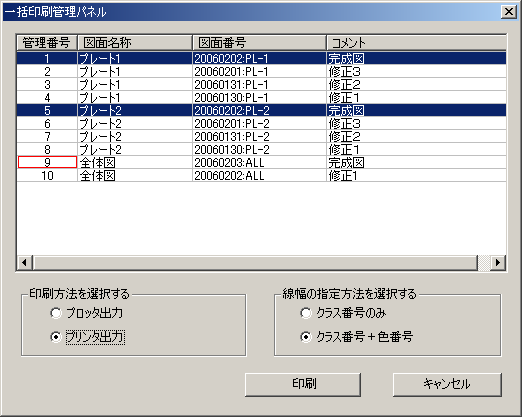This screenshot has height=417, width=522.
Task: Select row 4 修正1 20060130:PL-1
Action: (x=262, y=98)
